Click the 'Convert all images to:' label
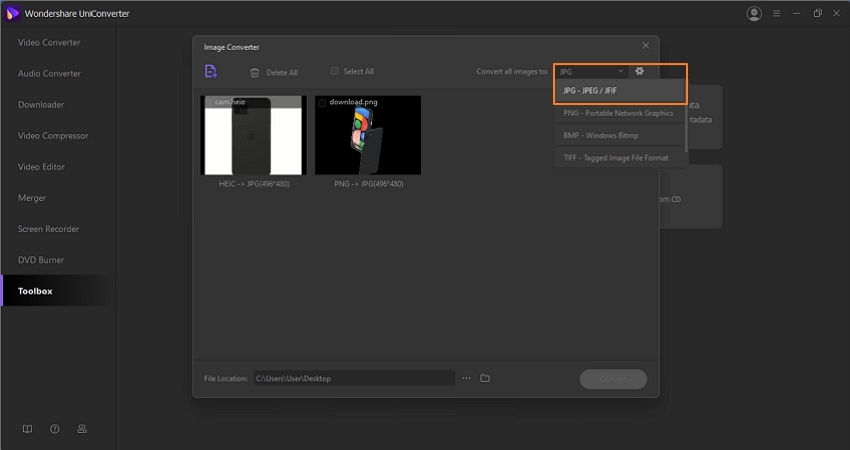Image resolution: width=850 pixels, height=450 pixels. pos(512,71)
